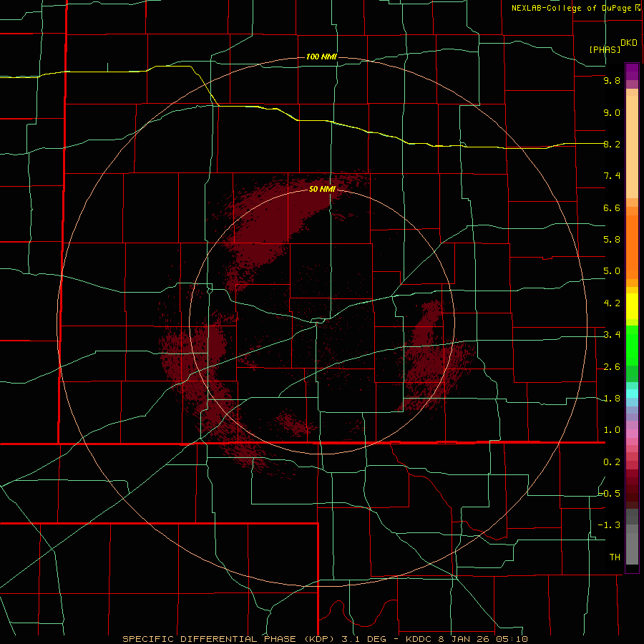Screen dimensions: 644x644
Task: Click the 6.6 value on the color scale
Action: click(612, 208)
